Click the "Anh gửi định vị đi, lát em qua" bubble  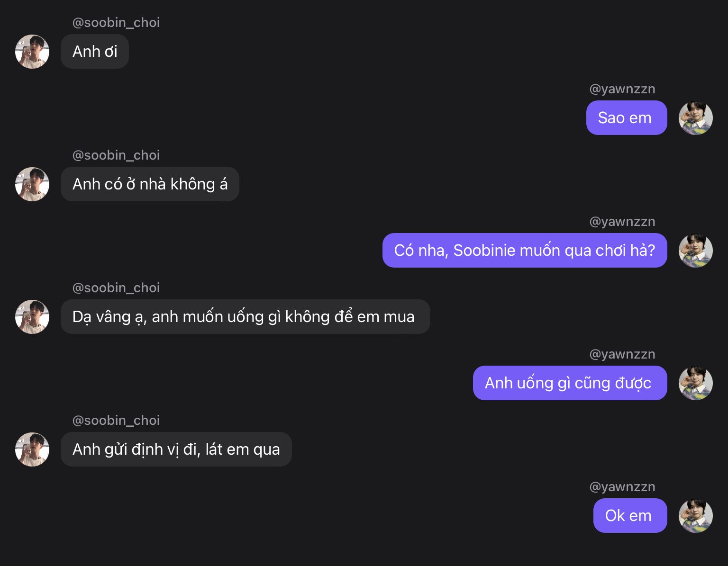(176, 449)
